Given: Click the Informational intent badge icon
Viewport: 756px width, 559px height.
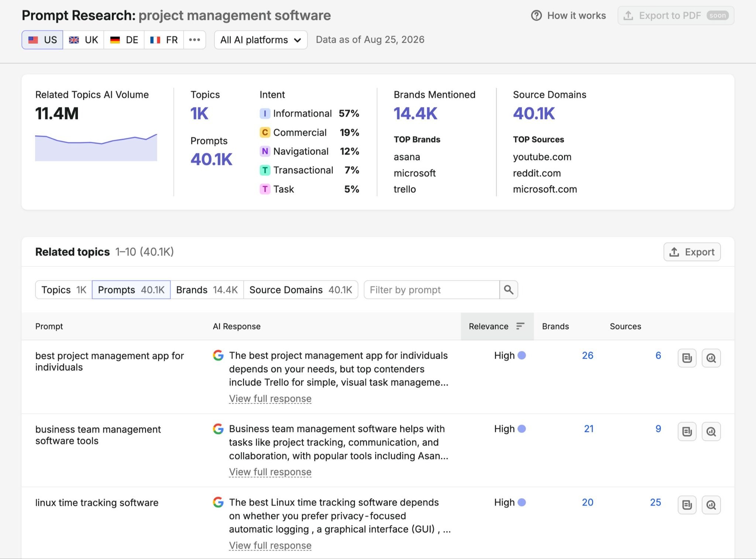Looking at the screenshot, I should point(265,113).
